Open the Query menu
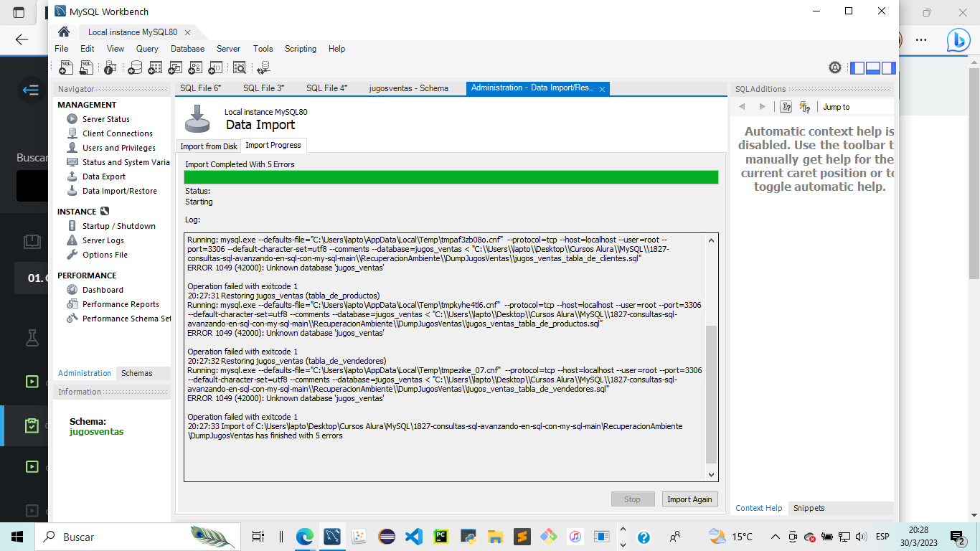The height and width of the screenshot is (551, 980). click(147, 49)
